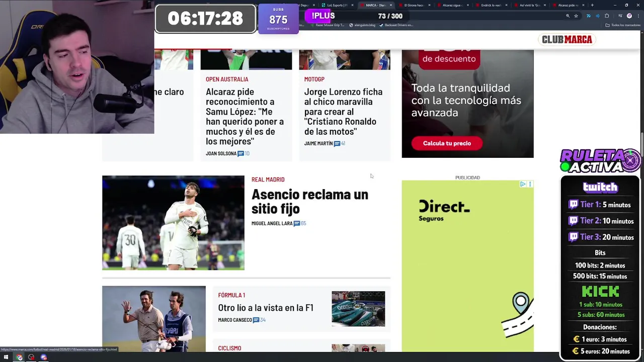The height and width of the screenshot is (362, 644).
Task: Click the FÓRMULA 1 category label
Action: (x=231, y=295)
